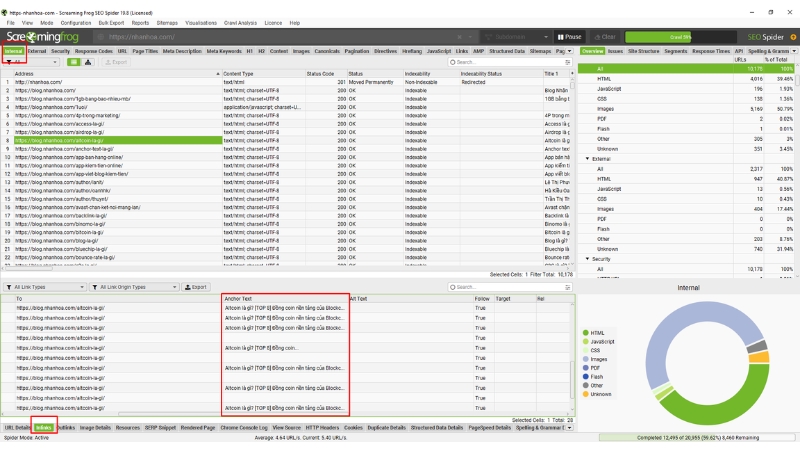This screenshot has width=800, height=450.
Task: Switch to the Response Codes tab
Action: [x=93, y=51]
